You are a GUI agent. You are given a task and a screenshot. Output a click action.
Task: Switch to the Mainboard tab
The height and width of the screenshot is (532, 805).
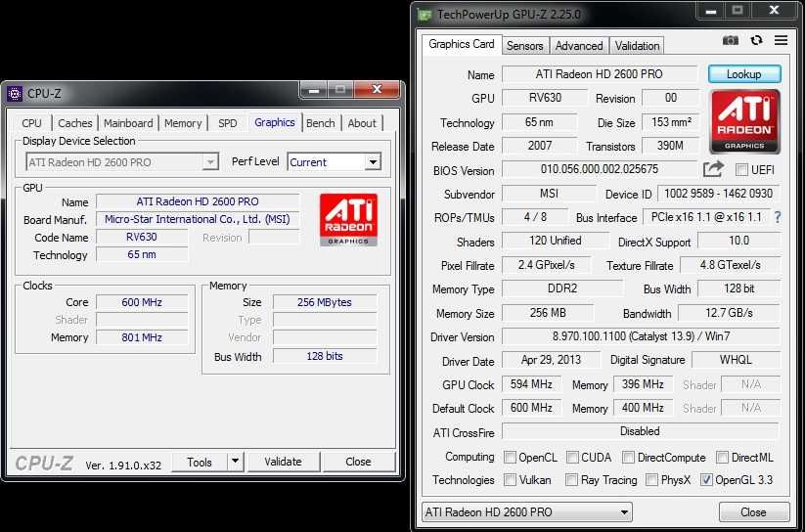[x=128, y=123]
